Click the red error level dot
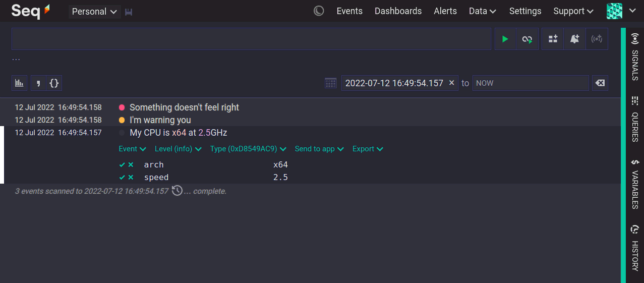This screenshot has width=644, height=283. [x=122, y=107]
